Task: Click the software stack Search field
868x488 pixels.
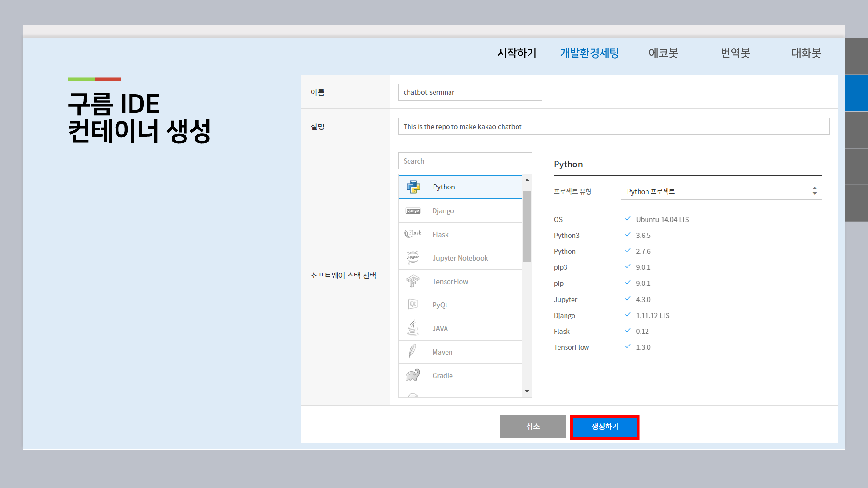Action: point(465,161)
